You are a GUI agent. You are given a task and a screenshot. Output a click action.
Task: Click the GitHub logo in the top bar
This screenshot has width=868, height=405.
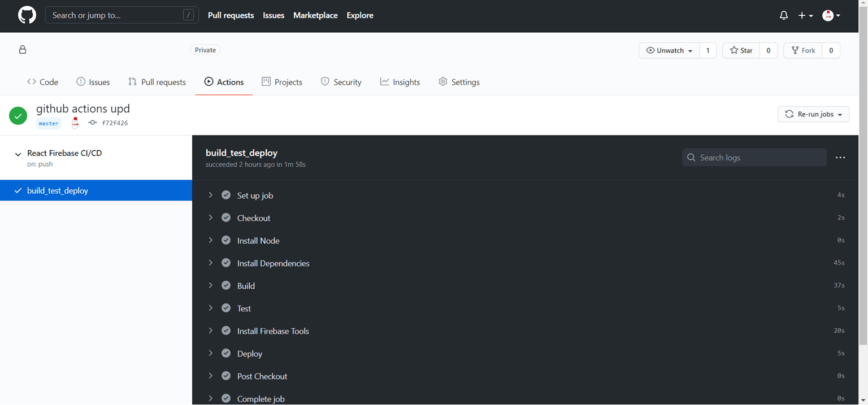27,15
